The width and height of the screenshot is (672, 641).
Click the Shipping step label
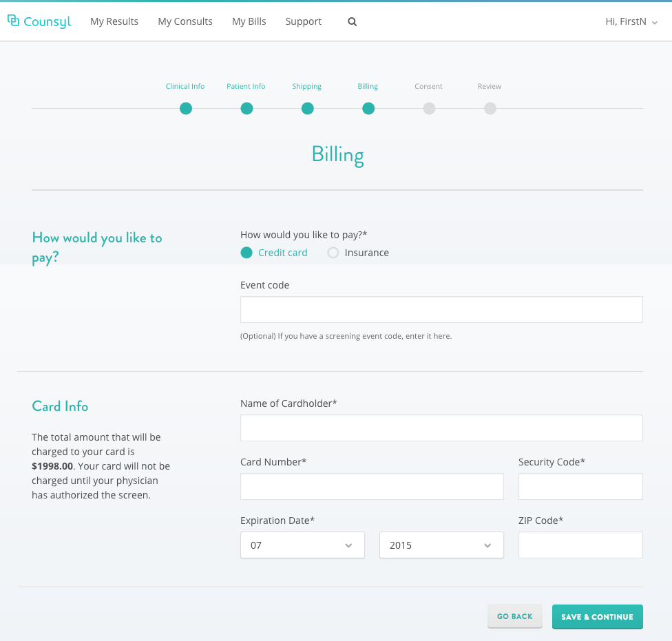(307, 87)
